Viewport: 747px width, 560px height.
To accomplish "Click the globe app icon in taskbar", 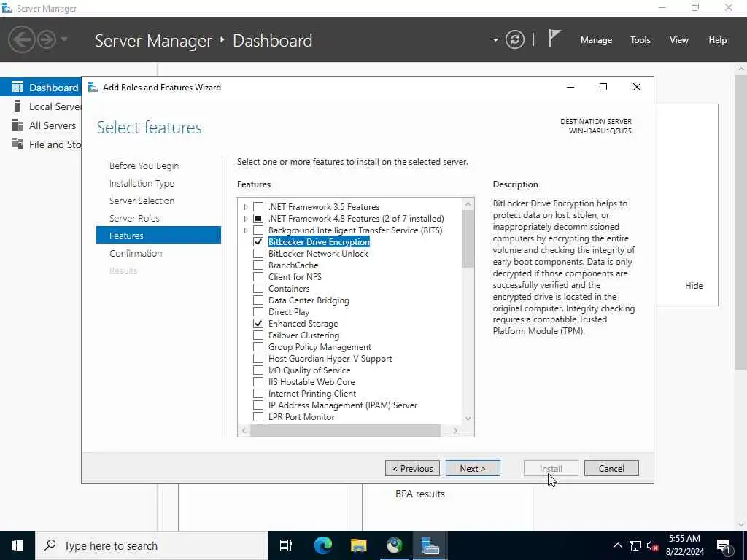I will (394, 545).
